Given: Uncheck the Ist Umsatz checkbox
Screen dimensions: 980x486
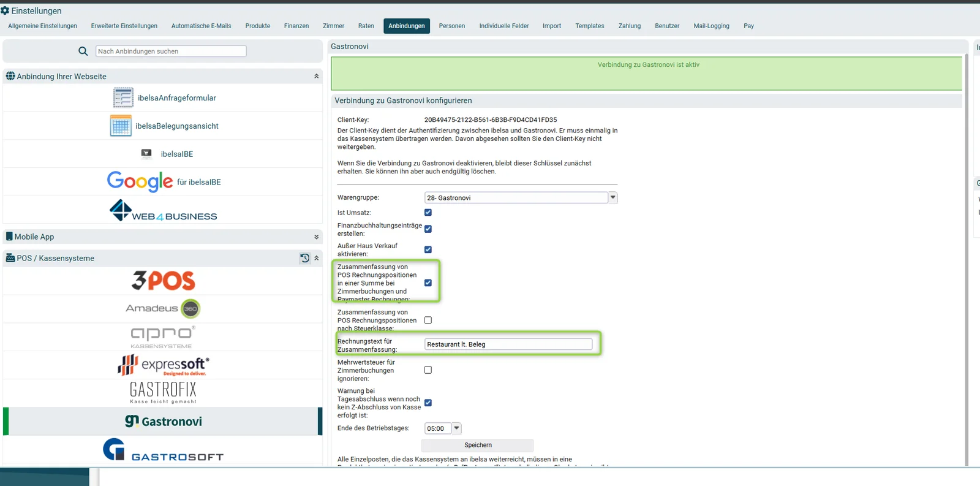Looking at the screenshot, I should 428,213.
